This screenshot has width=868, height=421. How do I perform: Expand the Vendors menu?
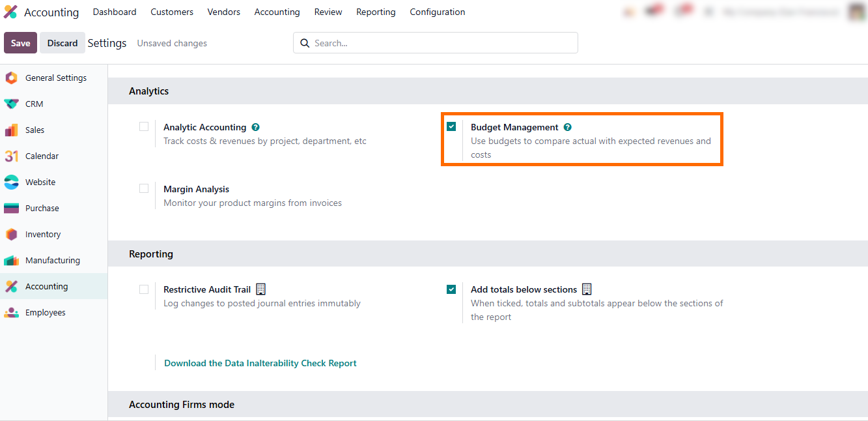223,12
